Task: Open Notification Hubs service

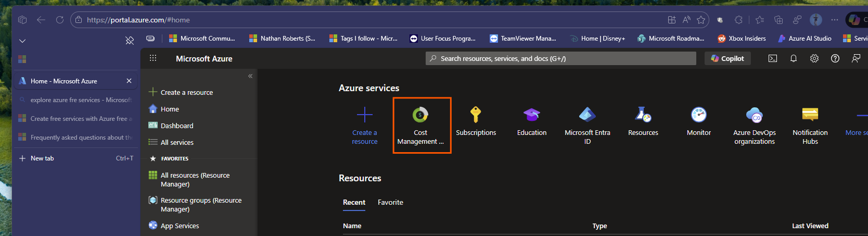Action: click(810, 126)
